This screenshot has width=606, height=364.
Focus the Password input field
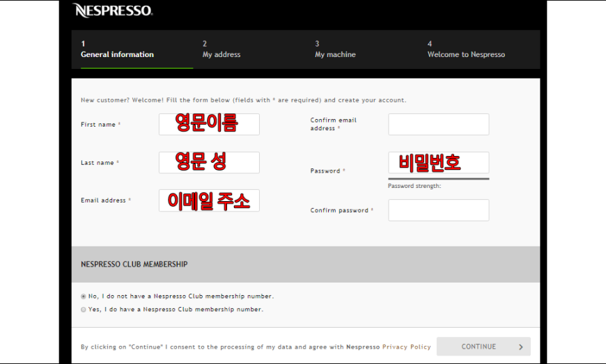pyautogui.click(x=439, y=162)
